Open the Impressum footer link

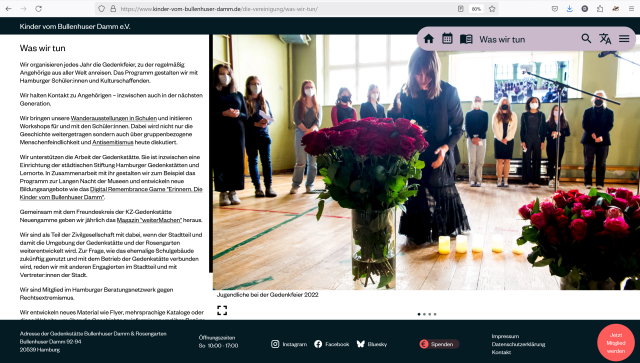[x=505, y=336]
